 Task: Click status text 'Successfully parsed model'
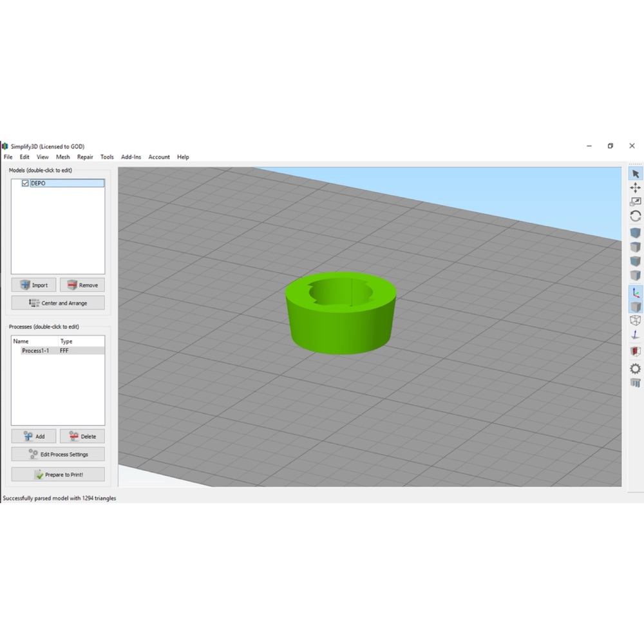(59, 498)
